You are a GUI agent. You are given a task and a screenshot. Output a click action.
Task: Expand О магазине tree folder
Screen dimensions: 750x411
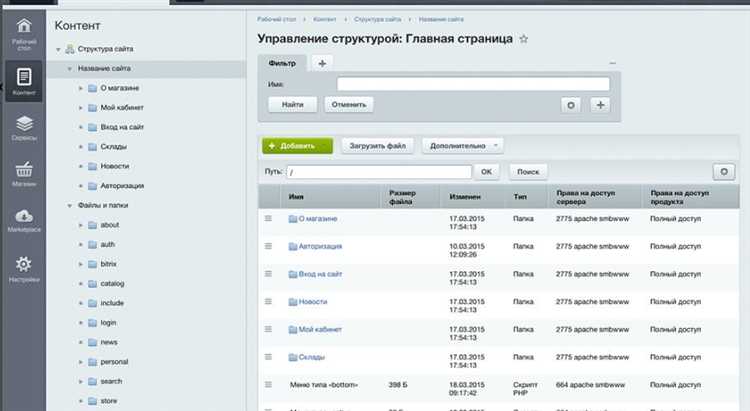(x=80, y=89)
